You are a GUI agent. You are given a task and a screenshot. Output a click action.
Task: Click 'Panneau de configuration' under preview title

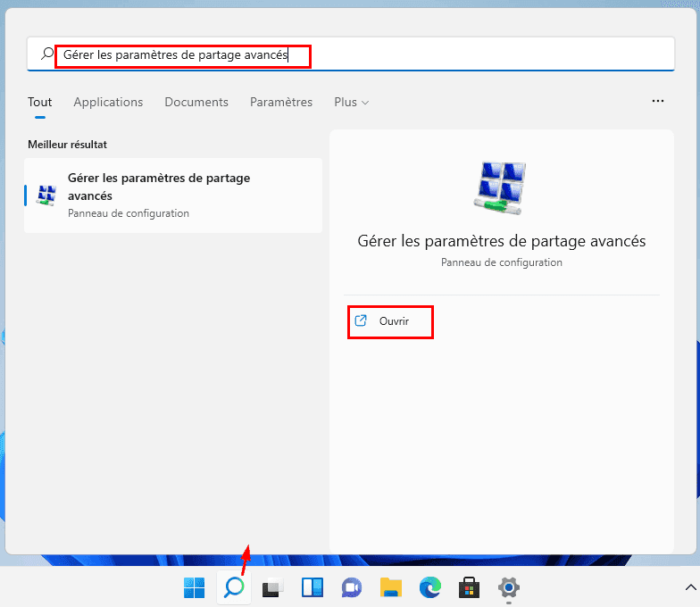(x=502, y=262)
